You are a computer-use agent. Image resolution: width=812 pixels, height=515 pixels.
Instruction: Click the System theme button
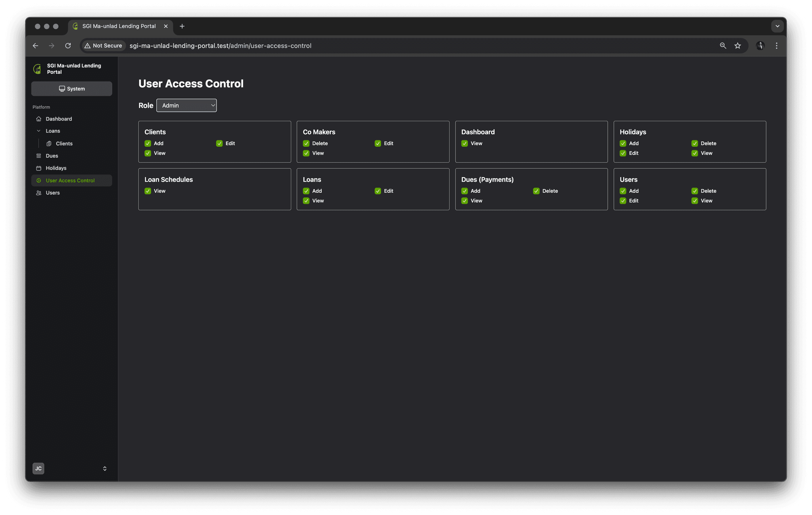click(72, 89)
